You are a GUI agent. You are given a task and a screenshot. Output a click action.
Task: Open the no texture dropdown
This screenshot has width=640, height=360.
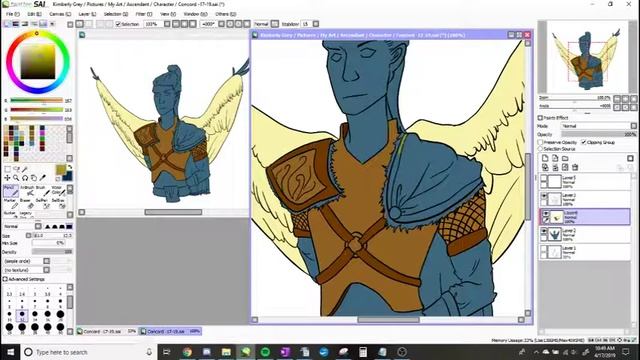click(x=47, y=270)
